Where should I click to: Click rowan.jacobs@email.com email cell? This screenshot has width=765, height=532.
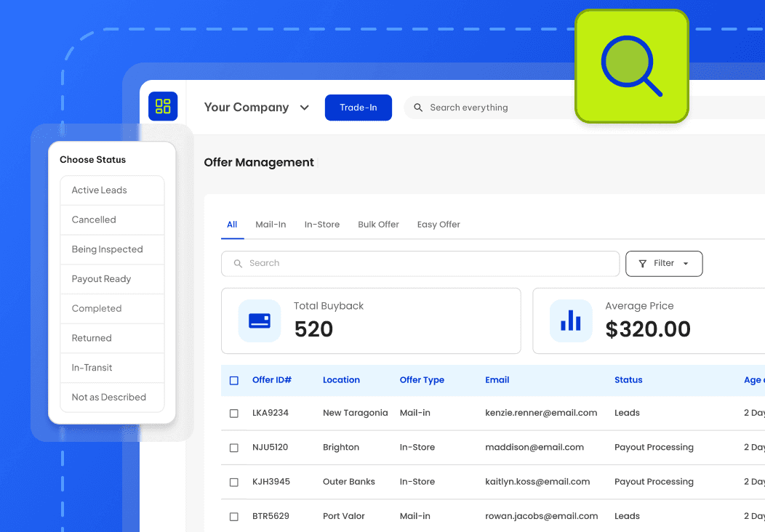[x=541, y=516]
